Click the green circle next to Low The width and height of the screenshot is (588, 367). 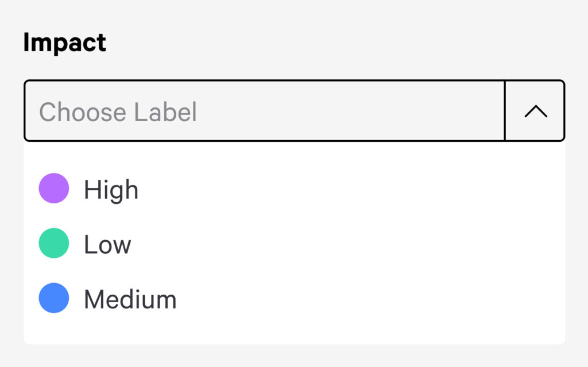(54, 243)
